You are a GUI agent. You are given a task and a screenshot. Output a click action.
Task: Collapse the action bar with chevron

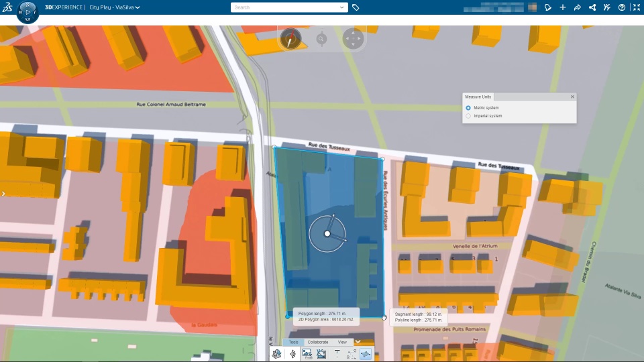click(358, 341)
